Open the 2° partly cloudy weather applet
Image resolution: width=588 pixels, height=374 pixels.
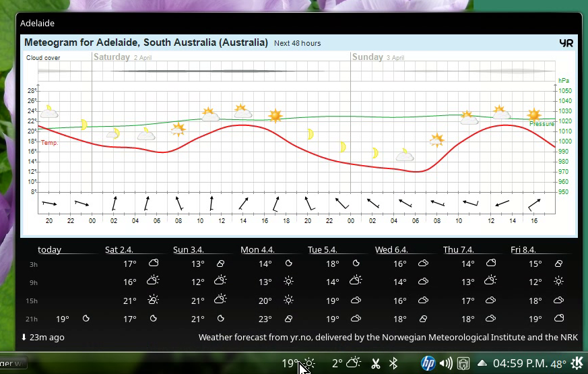coord(346,363)
